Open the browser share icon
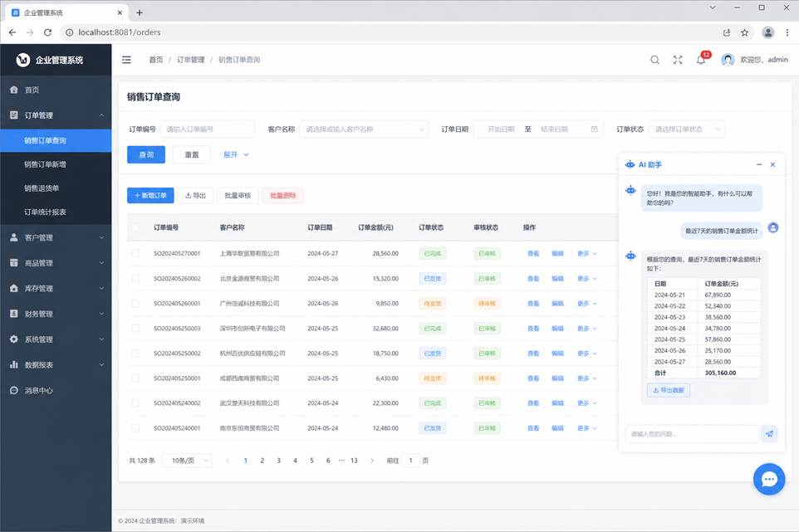Viewport: 799px width, 532px height. pos(727,32)
